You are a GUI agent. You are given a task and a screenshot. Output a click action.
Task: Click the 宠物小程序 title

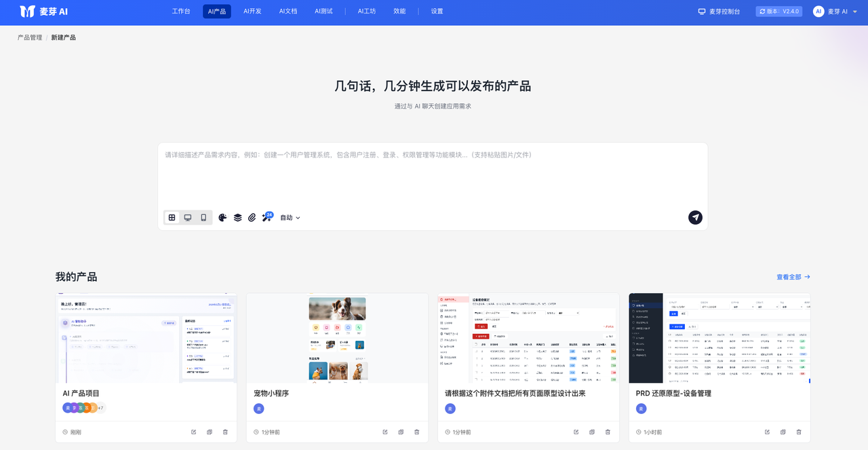271,393
